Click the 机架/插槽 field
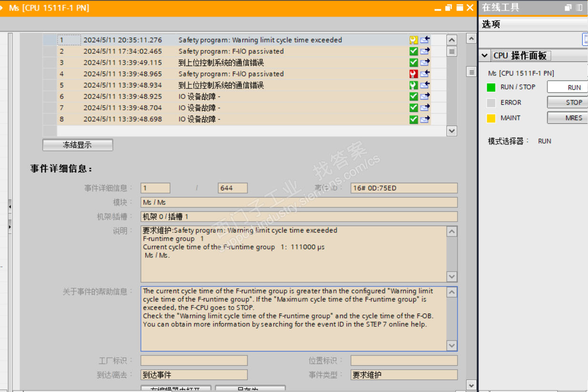This screenshot has height=392, width=588. 299,216
